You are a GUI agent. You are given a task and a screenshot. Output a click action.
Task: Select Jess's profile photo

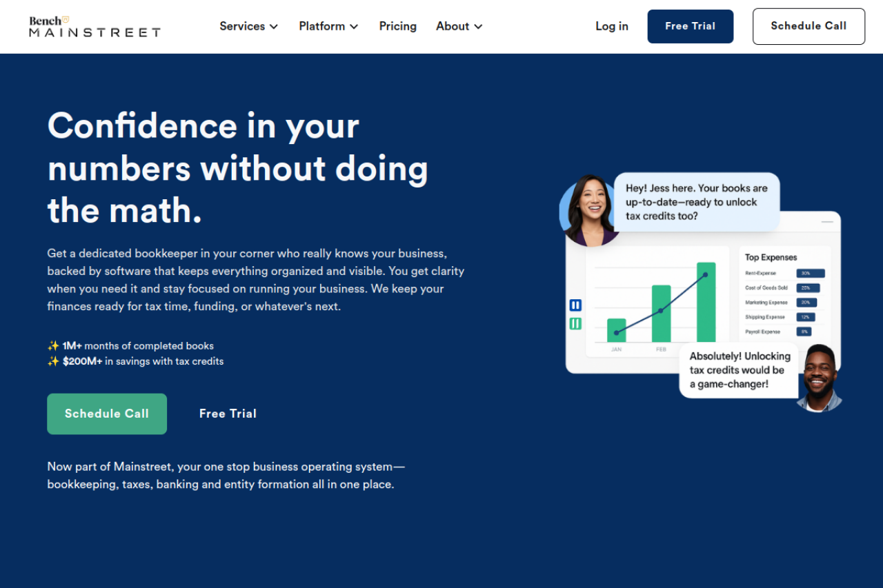(x=587, y=210)
